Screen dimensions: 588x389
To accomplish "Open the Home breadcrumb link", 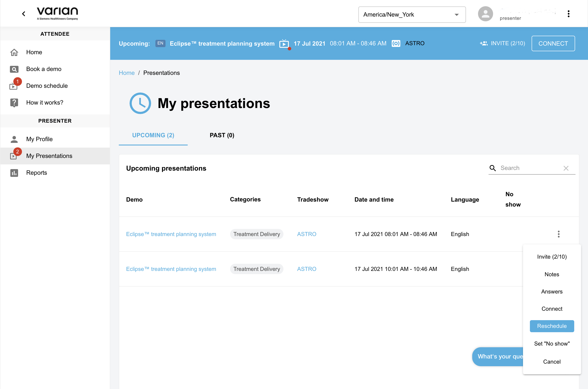I will point(127,73).
